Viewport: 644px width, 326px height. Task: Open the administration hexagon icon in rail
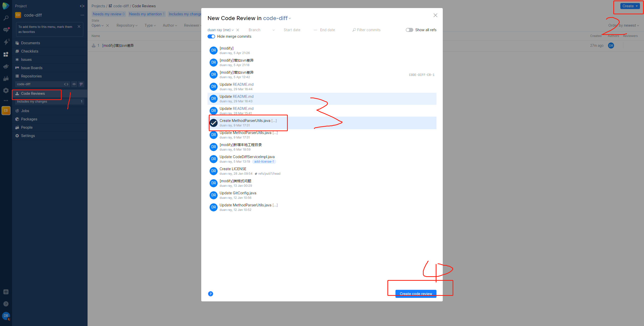6,90
